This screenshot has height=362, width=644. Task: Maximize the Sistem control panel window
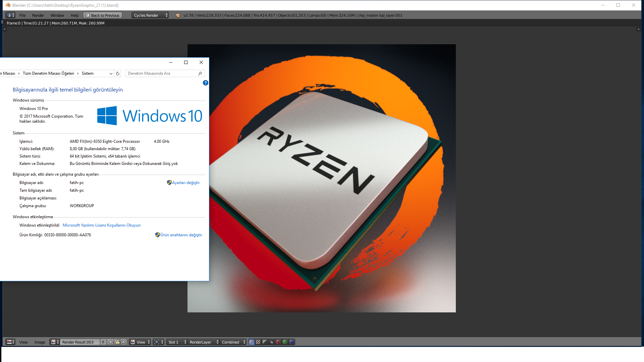pos(186,62)
